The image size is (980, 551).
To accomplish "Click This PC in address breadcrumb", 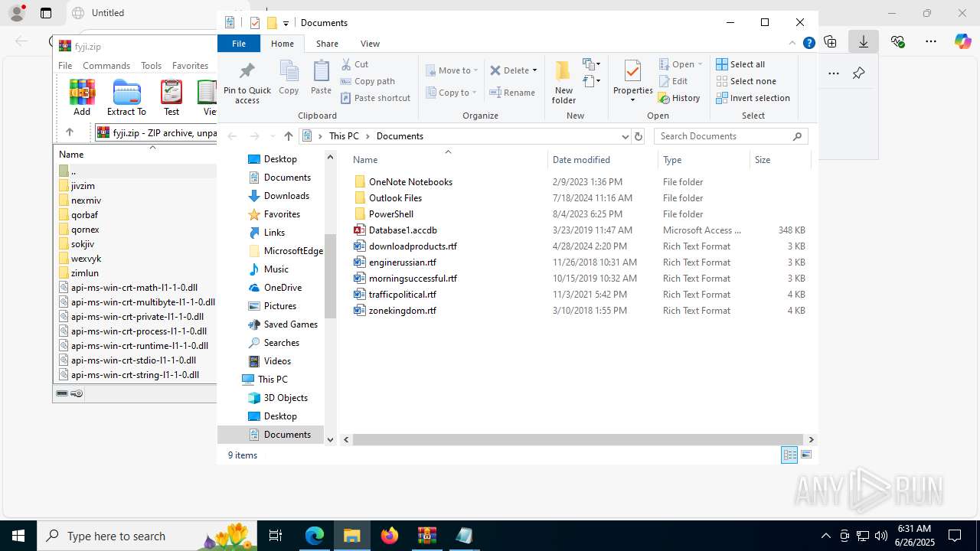I will tap(344, 136).
